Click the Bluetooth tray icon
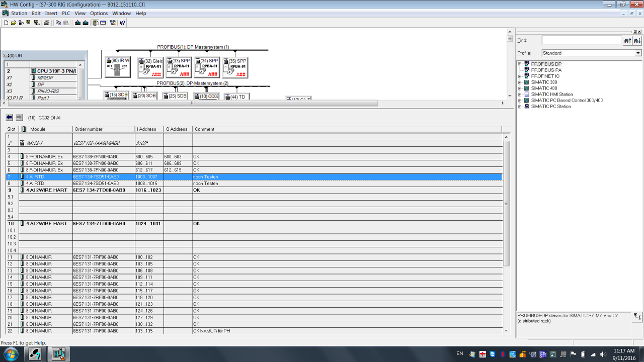This screenshot has width=644, height=362. (x=503, y=354)
